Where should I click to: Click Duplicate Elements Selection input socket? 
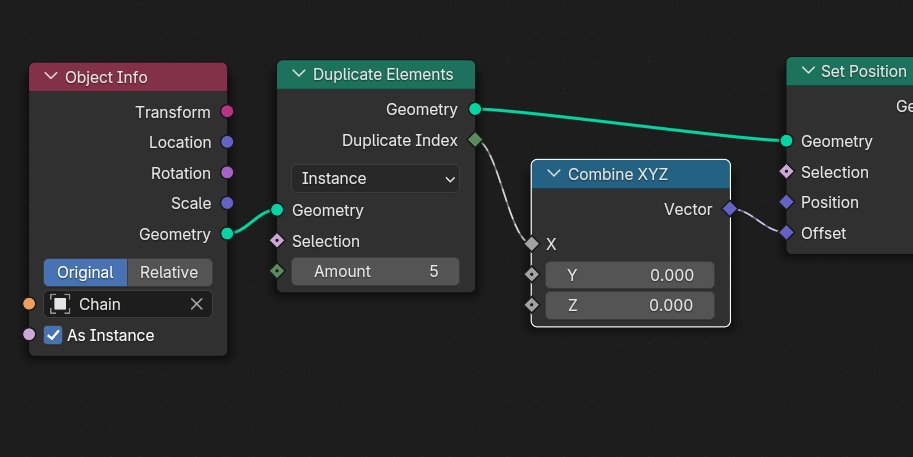click(x=277, y=240)
